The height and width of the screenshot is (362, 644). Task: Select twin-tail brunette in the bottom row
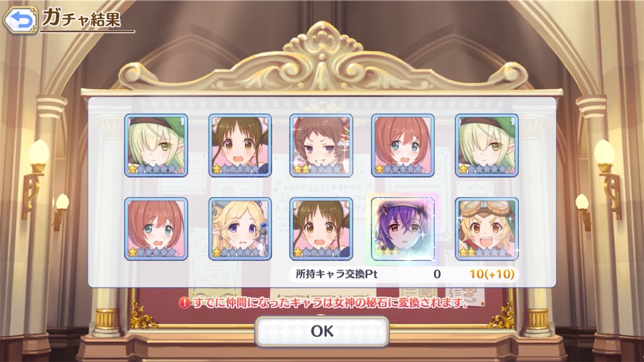pos(321,229)
